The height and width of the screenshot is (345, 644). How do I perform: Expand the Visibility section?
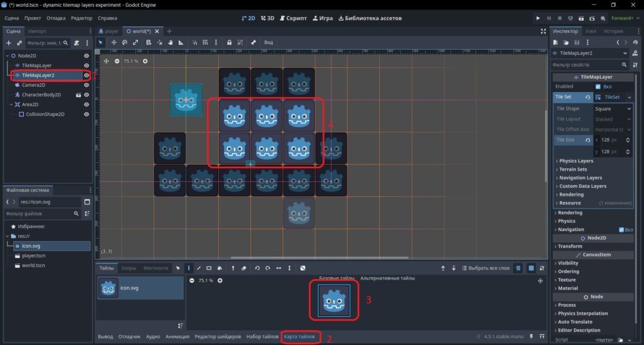click(567, 263)
